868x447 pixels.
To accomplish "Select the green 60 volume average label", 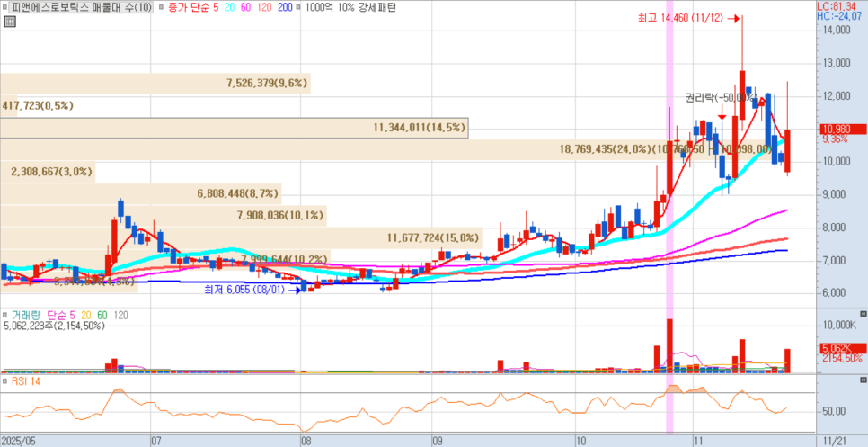I will [x=102, y=315].
